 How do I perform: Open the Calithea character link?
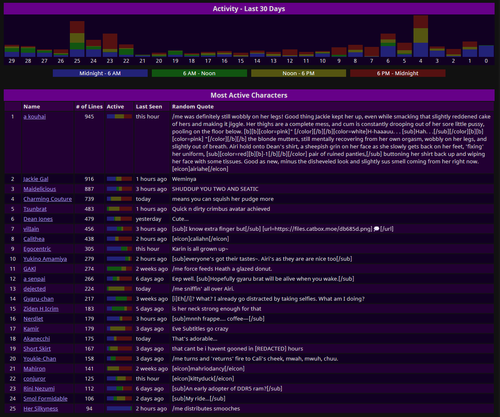(34, 239)
